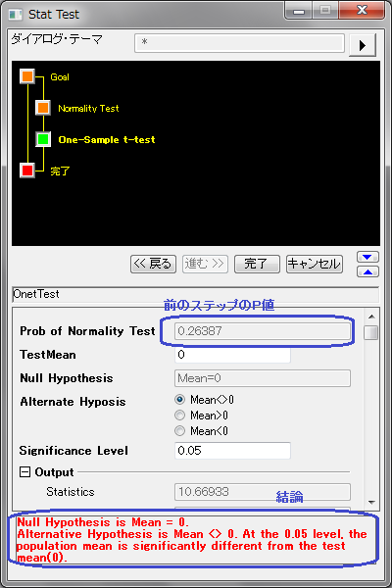
Task: Minimize the Stat Test window
Action: (x=299, y=11)
